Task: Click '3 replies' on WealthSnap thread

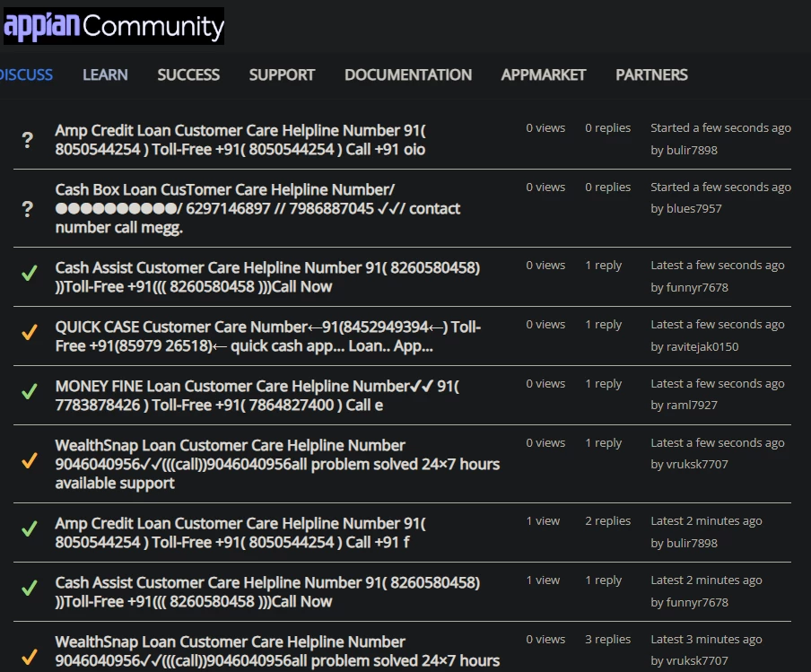Action: (x=607, y=640)
